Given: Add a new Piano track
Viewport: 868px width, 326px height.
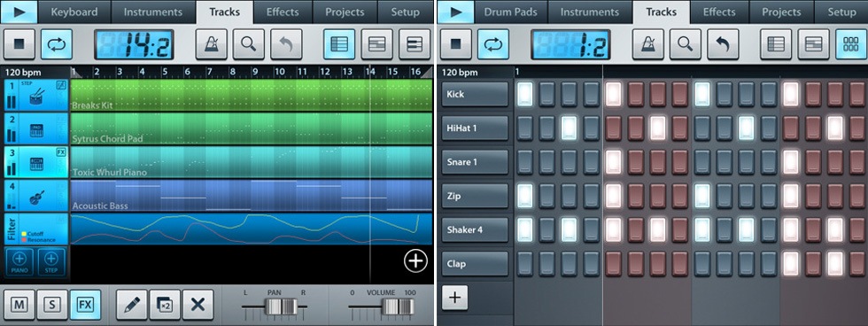Looking at the screenshot, I should 19,262.
